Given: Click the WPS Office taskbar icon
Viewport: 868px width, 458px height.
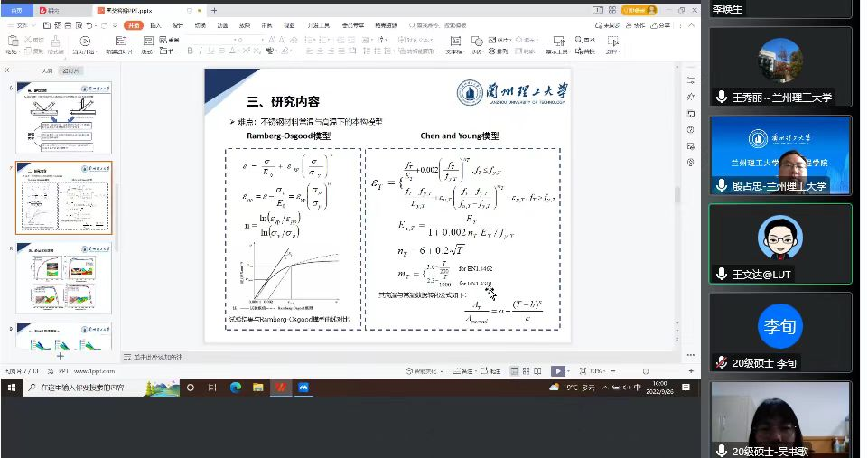Looking at the screenshot, I should [x=280, y=388].
